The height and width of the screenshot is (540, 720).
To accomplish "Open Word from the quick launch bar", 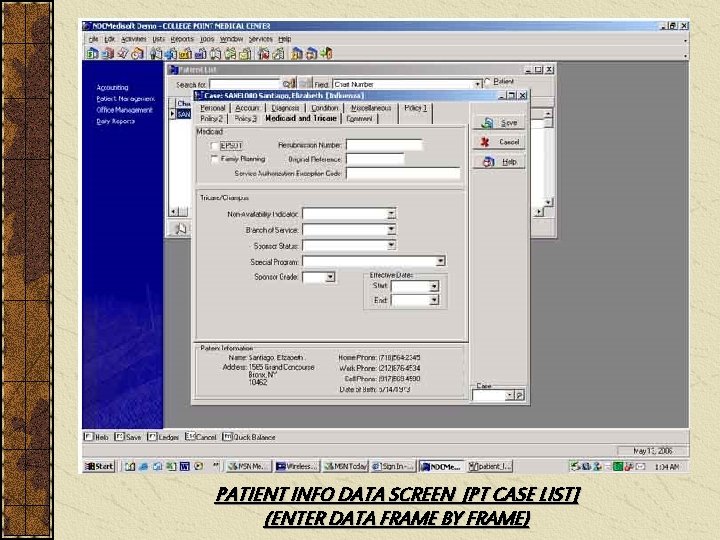I will [x=185, y=467].
